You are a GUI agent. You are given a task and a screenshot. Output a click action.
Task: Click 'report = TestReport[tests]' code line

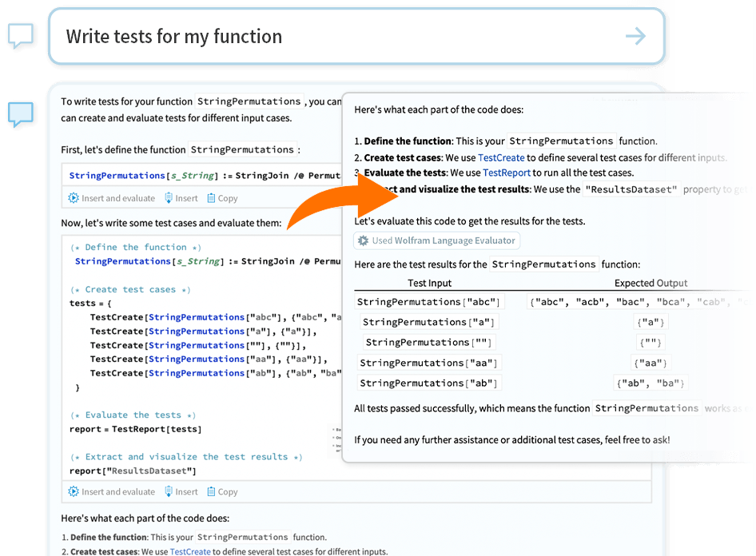point(136,429)
